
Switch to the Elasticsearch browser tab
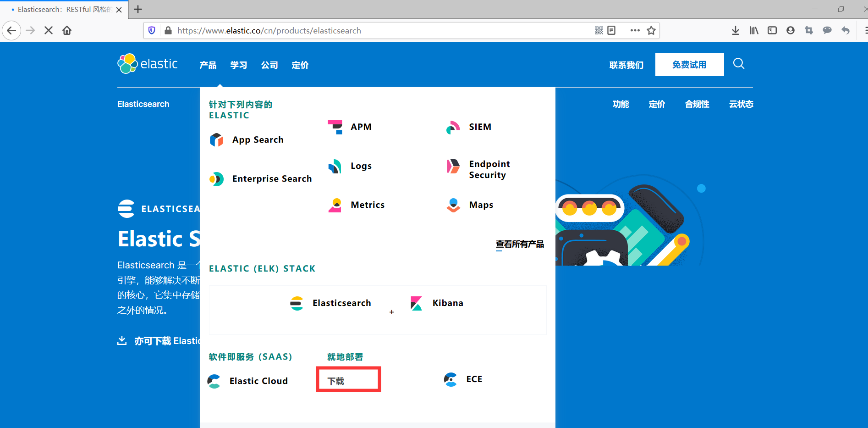click(60, 9)
